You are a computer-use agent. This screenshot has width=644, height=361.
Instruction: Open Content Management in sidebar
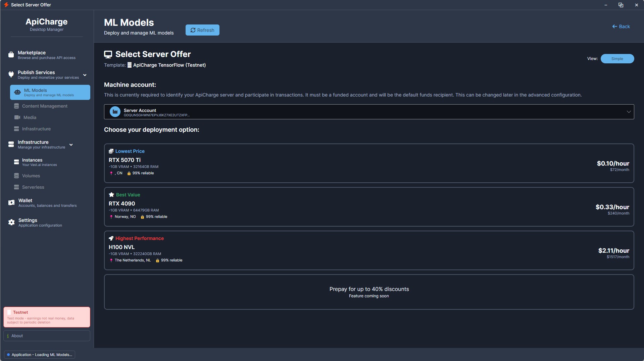coord(45,106)
